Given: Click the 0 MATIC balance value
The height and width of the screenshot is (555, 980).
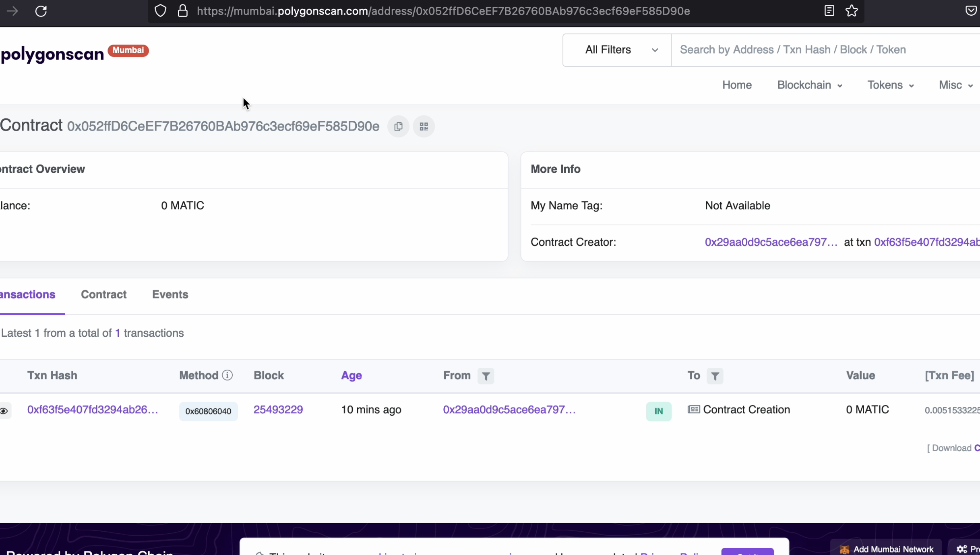Looking at the screenshot, I should [x=182, y=205].
